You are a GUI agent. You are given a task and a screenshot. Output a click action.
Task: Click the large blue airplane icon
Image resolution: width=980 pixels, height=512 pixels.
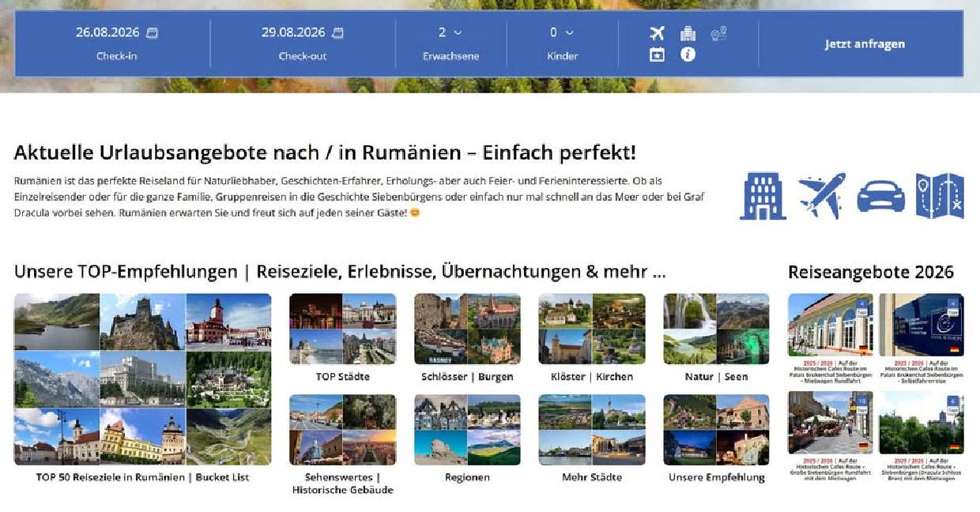pos(822,196)
